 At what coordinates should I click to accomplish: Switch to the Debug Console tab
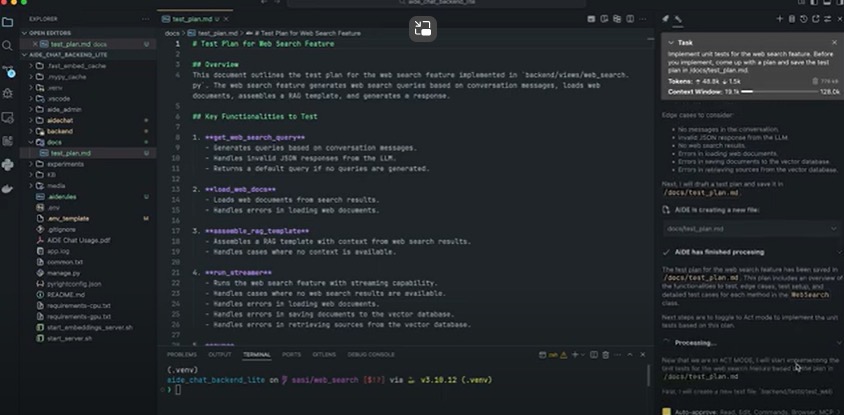coord(370,354)
